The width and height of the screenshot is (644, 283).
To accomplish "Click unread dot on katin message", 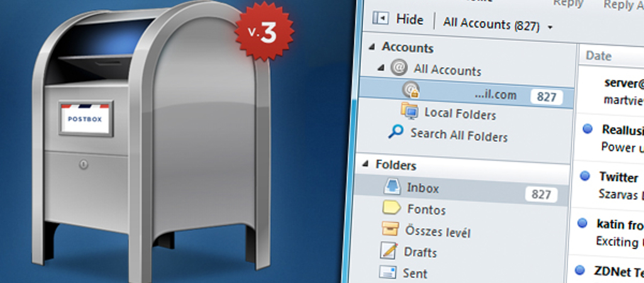I will tap(582, 223).
